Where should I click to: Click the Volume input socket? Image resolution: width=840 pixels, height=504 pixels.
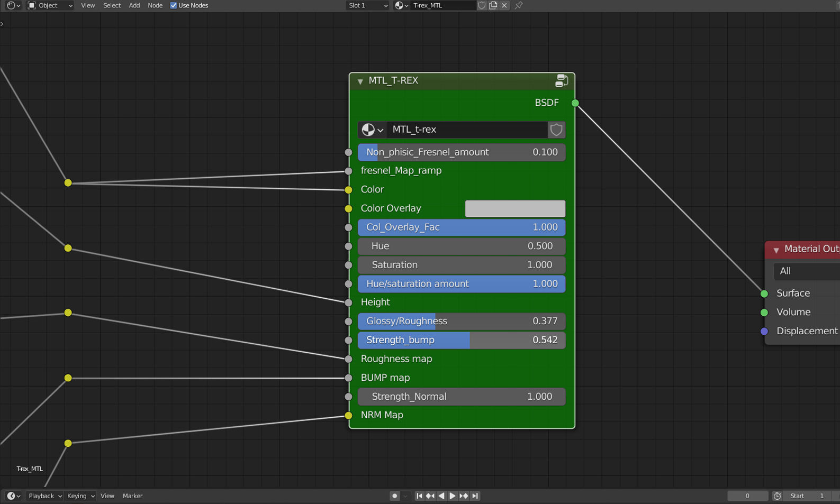pos(764,313)
